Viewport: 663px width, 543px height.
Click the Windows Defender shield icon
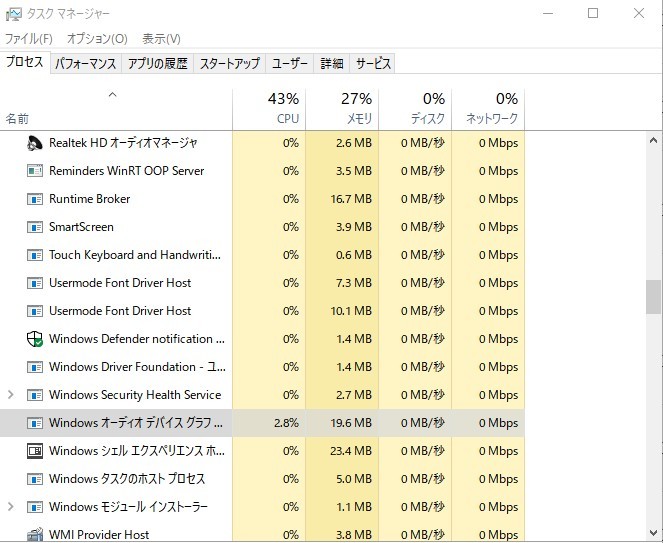(35, 339)
